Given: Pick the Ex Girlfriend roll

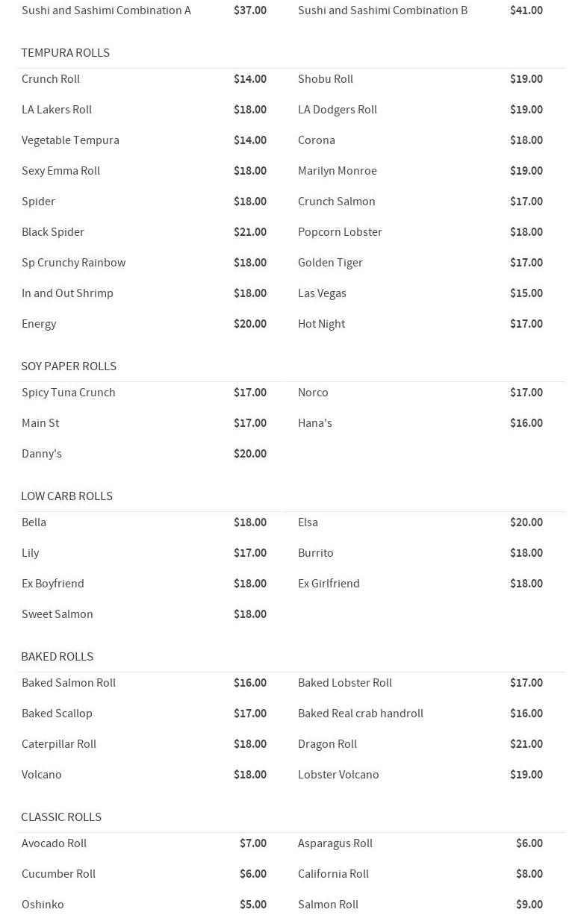Looking at the screenshot, I should click(329, 584).
